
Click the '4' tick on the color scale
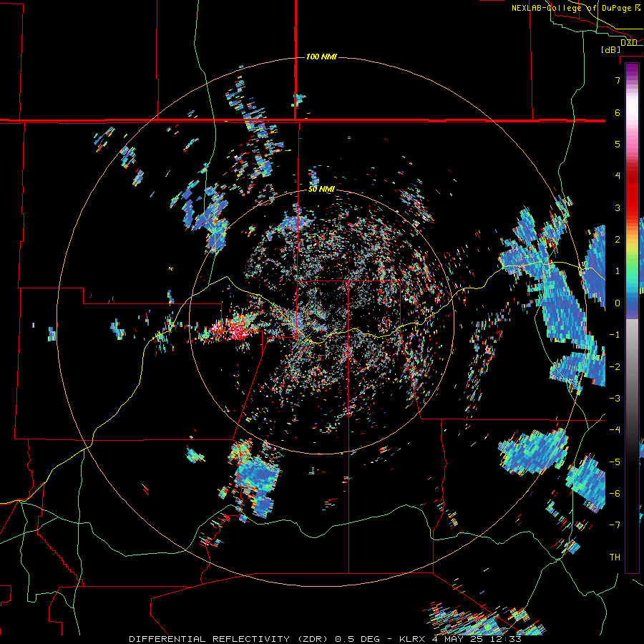pyautogui.click(x=618, y=176)
